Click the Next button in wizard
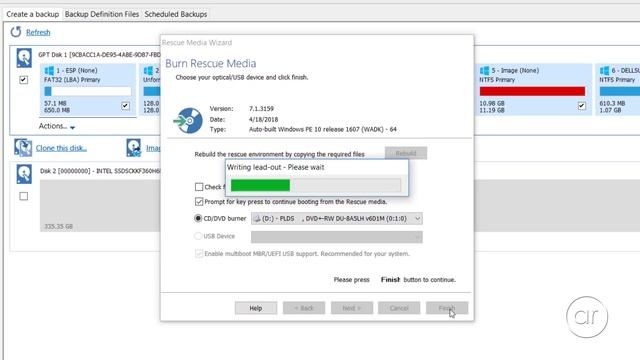The image size is (640, 360). 352,308
